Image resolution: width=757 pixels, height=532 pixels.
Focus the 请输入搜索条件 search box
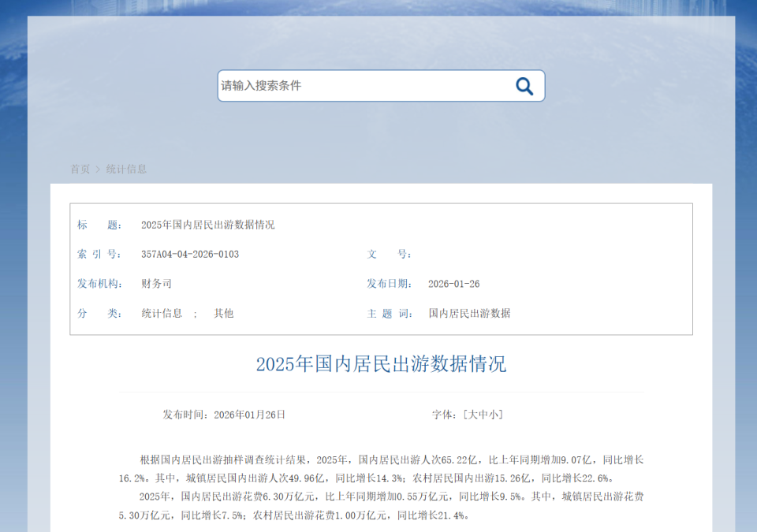point(363,86)
